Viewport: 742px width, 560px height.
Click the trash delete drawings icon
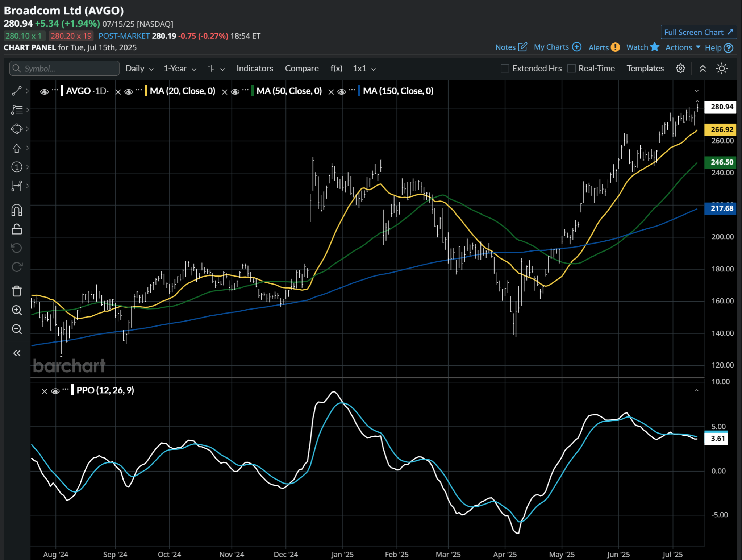(x=17, y=291)
